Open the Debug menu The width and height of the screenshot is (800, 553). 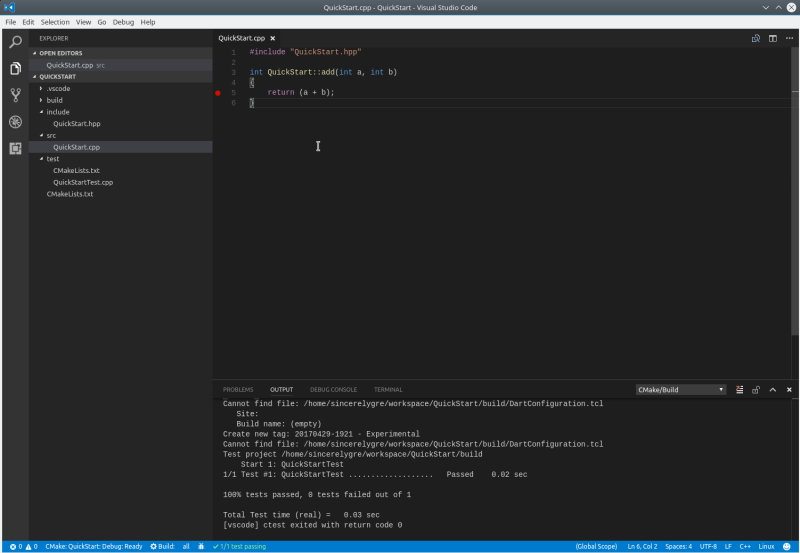coord(123,22)
